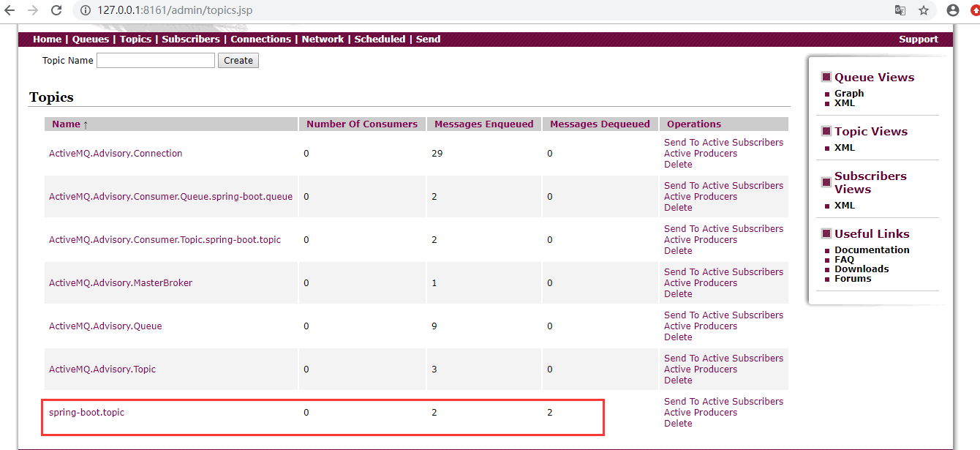Bookmark this page with the star icon
The image size is (980, 450).
tap(924, 10)
